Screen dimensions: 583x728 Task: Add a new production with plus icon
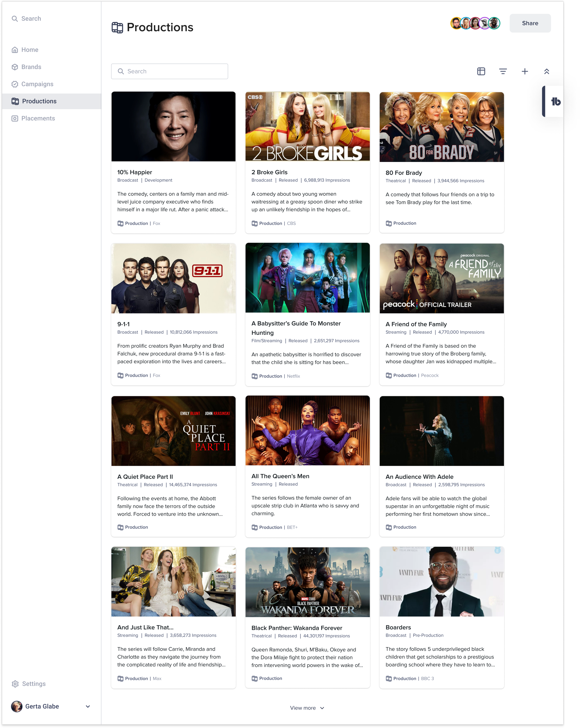[x=524, y=71]
